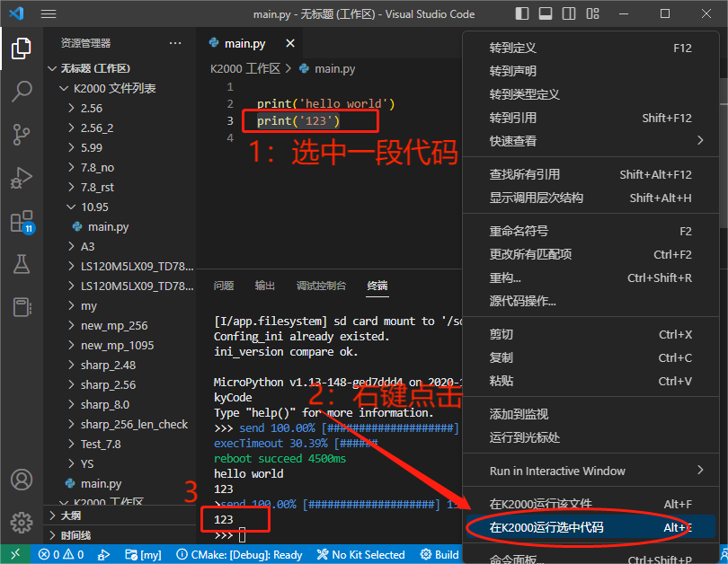The height and width of the screenshot is (564, 728).
Task: Toggle bottom panel layout icon
Action: 546,13
